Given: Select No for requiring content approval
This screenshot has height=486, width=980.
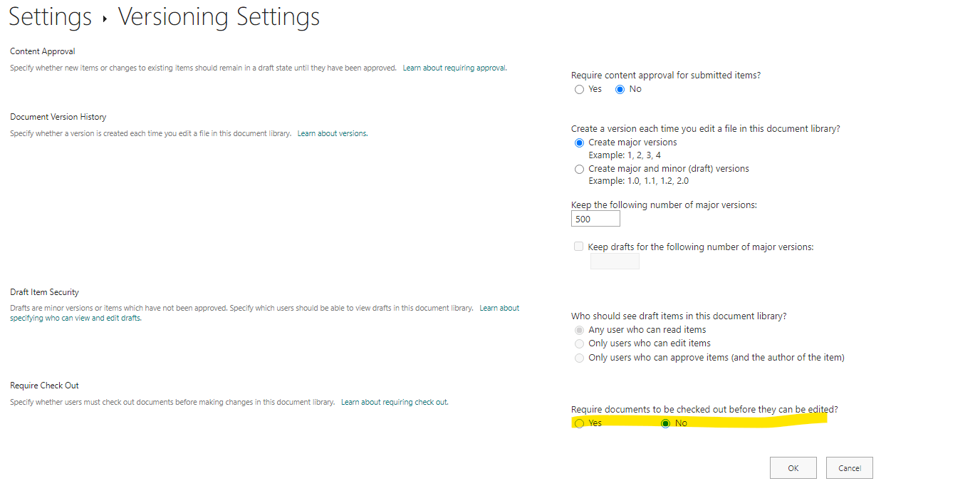Looking at the screenshot, I should coord(620,89).
